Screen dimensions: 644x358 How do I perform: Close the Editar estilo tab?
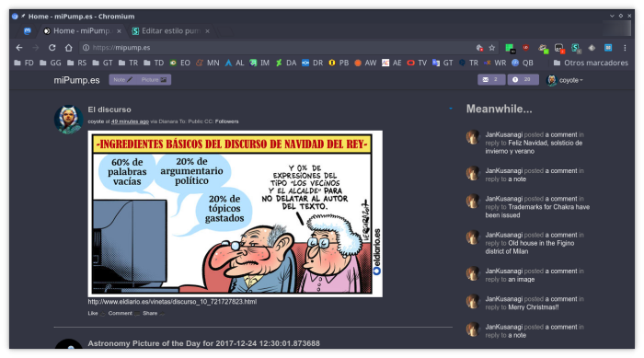tap(207, 31)
